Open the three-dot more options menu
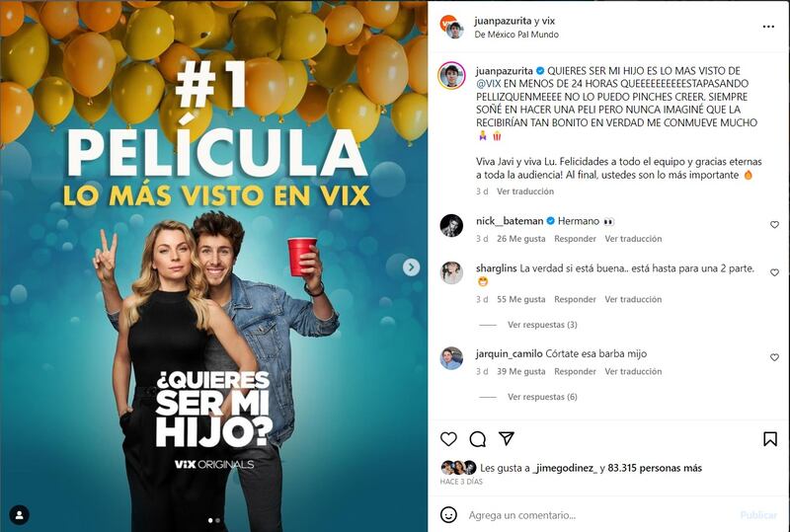790x532 pixels. [x=768, y=27]
